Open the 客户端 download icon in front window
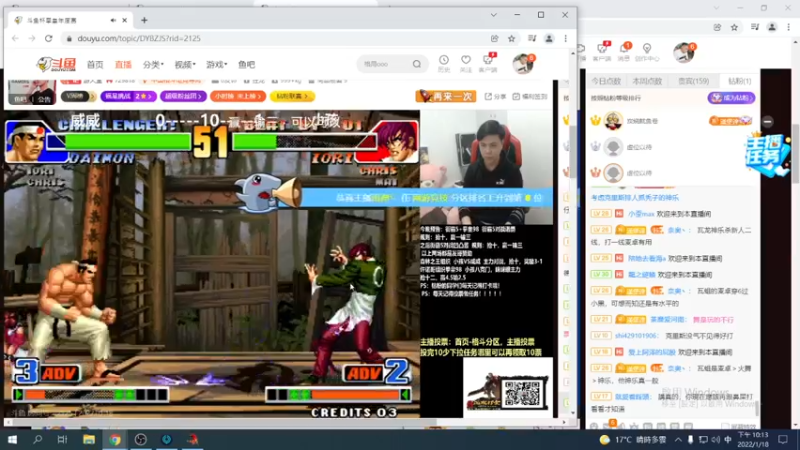Screen dimensions: 800x450 (488, 63)
